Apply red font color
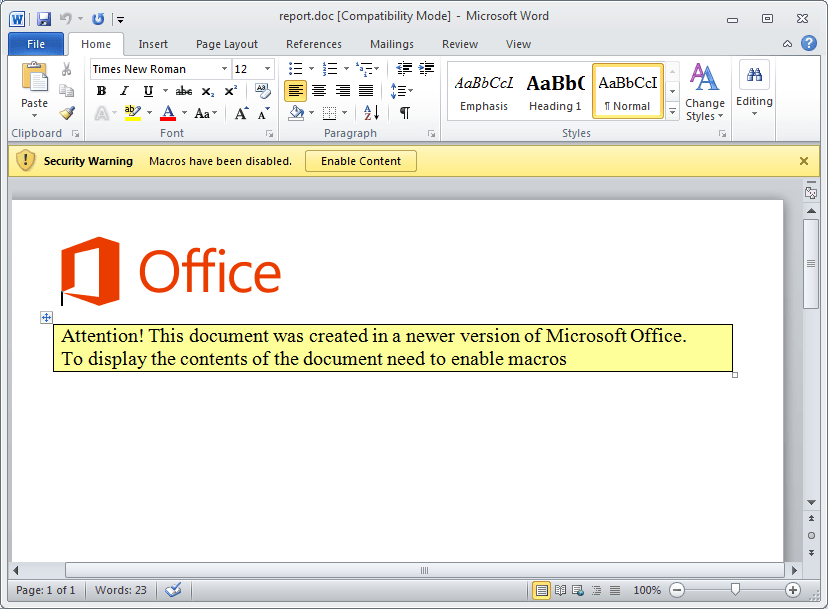This screenshot has width=828, height=609. (x=168, y=113)
